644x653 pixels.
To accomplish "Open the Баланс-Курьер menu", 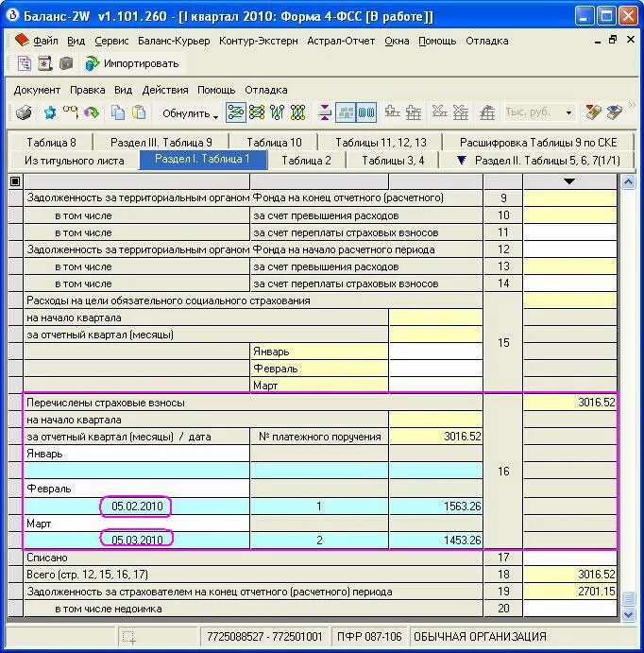I will point(174,41).
